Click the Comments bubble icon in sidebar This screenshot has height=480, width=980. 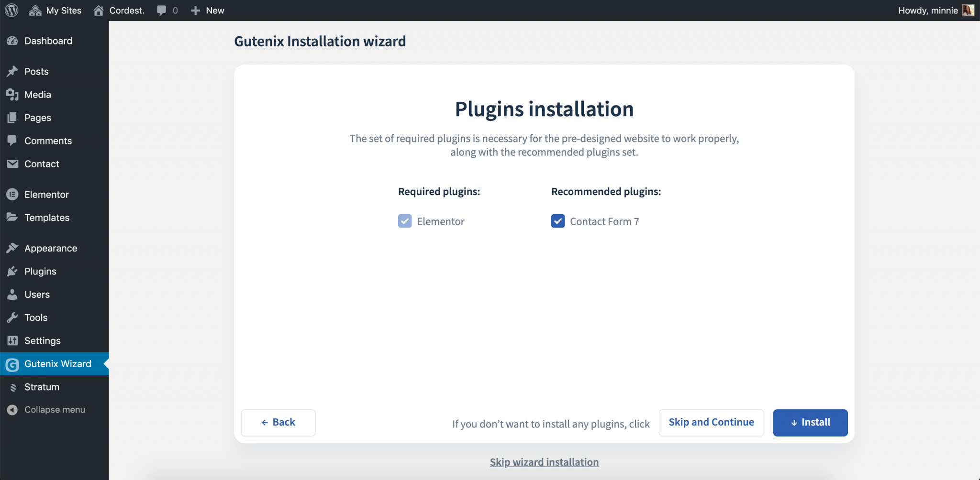click(12, 141)
